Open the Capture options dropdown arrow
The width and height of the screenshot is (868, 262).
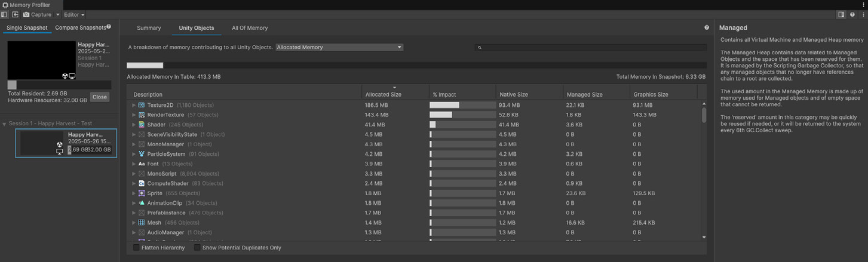(x=58, y=14)
